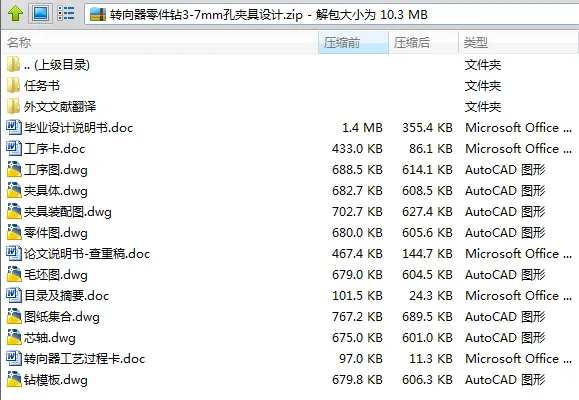
Task: Click the 1.4 MB size value
Action: (x=362, y=128)
